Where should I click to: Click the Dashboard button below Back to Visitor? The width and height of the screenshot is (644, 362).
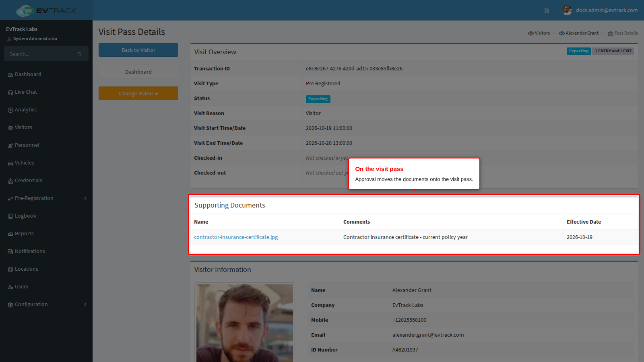(x=138, y=72)
